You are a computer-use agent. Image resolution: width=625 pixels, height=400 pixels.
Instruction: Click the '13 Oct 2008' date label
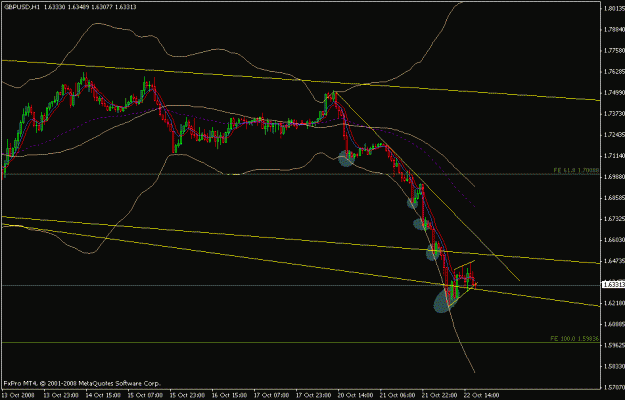pos(18,395)
